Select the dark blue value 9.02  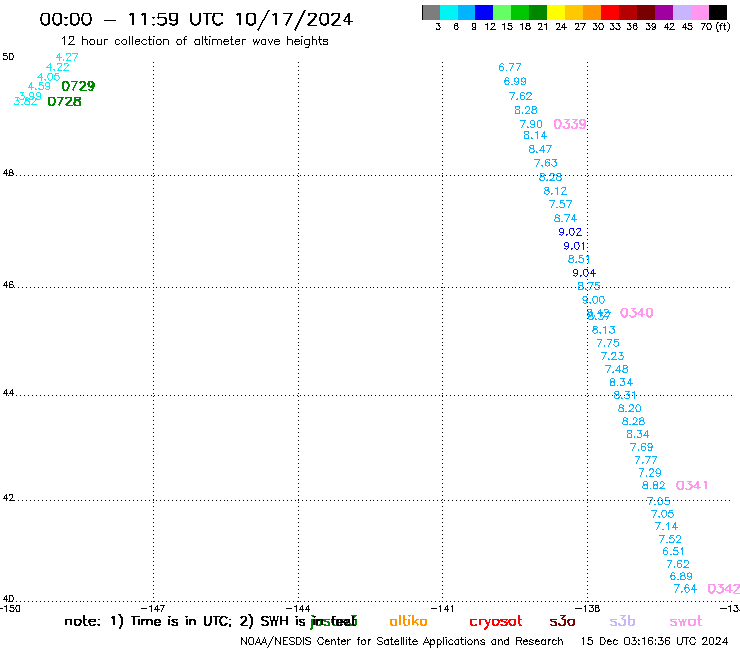coord(570,232)
